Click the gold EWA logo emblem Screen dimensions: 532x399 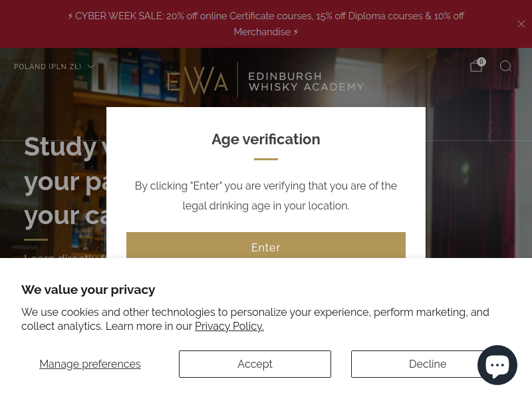pyautogui.click(x=197, y=80)
